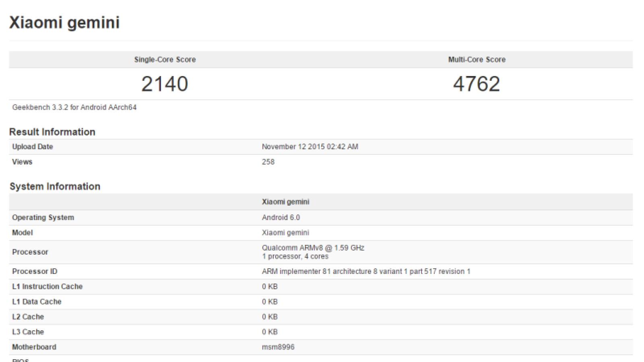Select the 'Android 6.0' value

coord(281,218)
